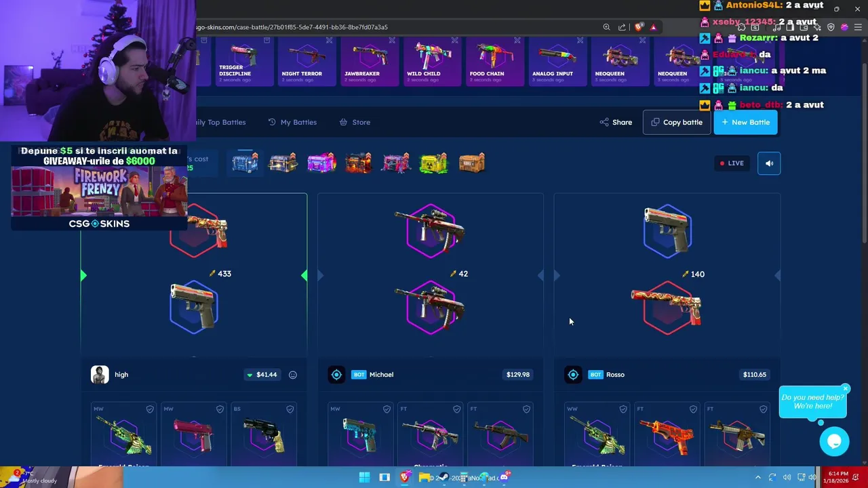Click bot Rosso's avatar icon
The width and height of the screenshot is (868, 488).
pyautogui.click(x=573, y=375)
